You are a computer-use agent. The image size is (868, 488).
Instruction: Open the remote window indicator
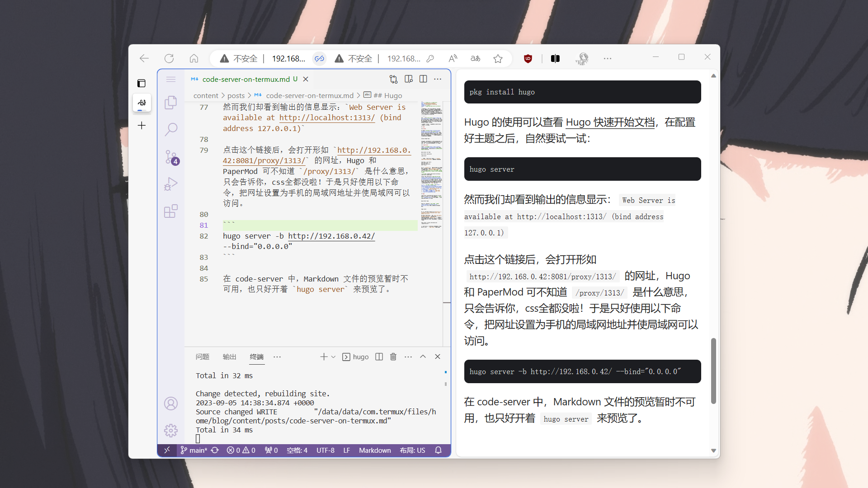tap(167, 450)
